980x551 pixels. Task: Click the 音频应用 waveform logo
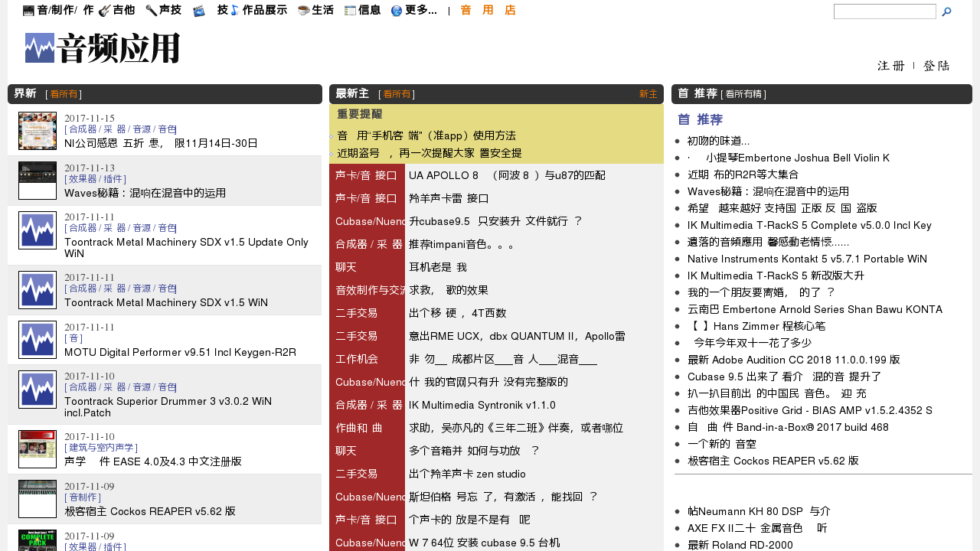103,48
